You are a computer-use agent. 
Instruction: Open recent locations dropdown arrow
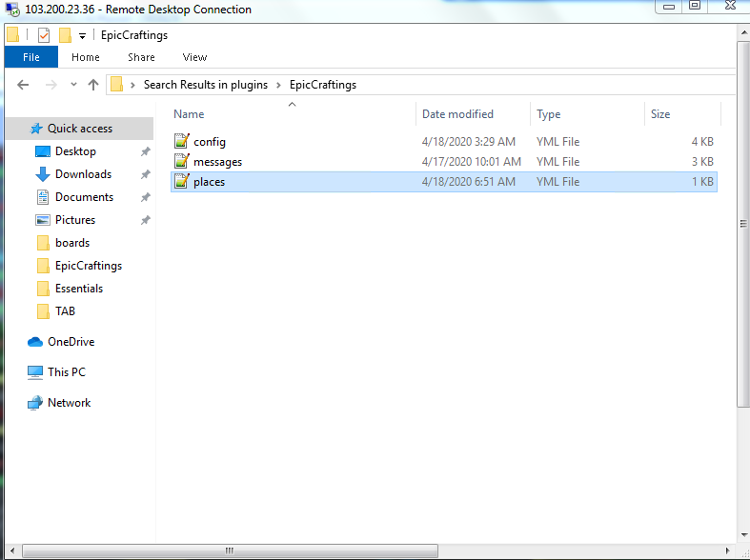click(x=73, y=85)
